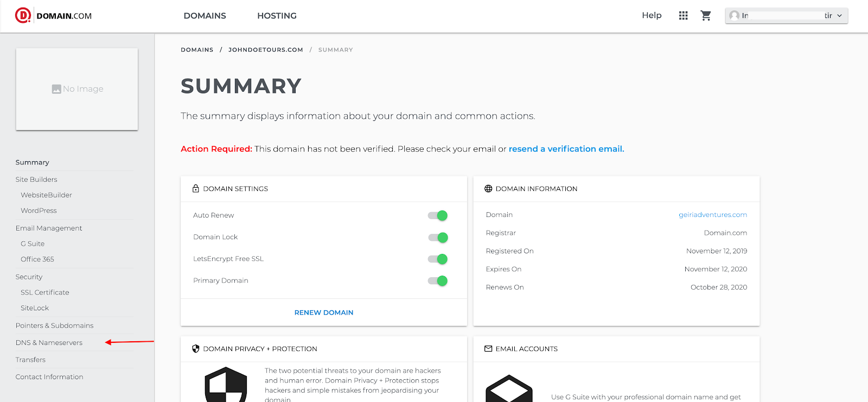Click JOHNDOETOURS.COM in the breadcrumb

pos(266,50)
